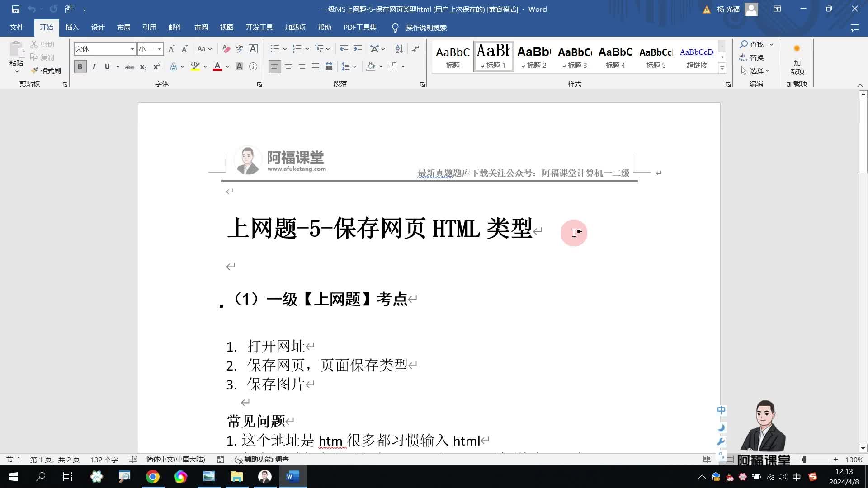
Task: Click the Undo arrow in title bar
Action: tap(31, 9)
